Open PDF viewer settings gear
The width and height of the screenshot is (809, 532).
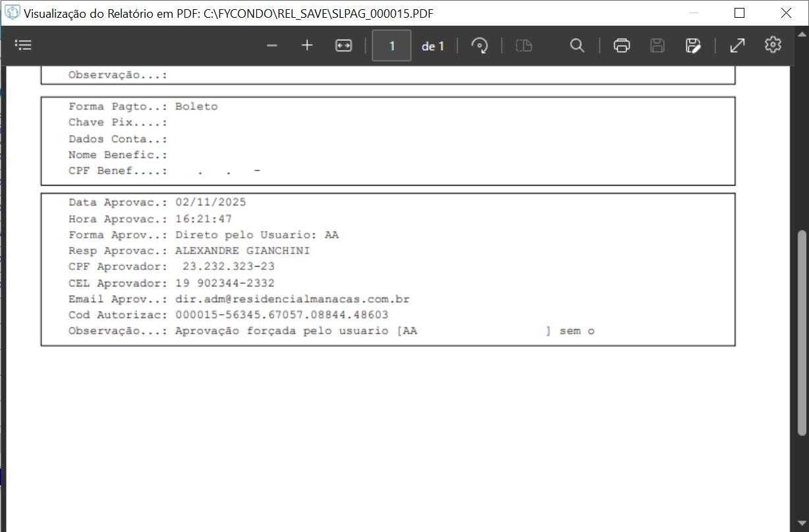pyautogui.click(x=773, y=45)
